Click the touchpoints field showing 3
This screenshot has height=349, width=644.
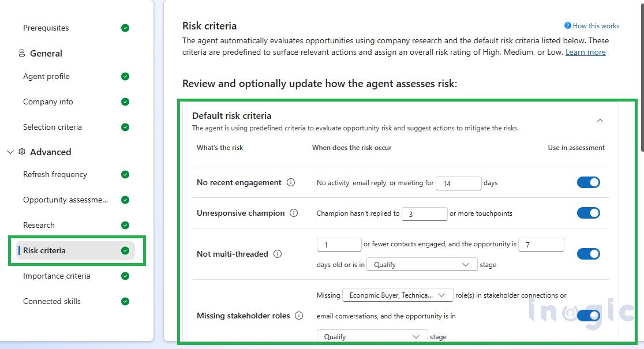tap(425, 213)
